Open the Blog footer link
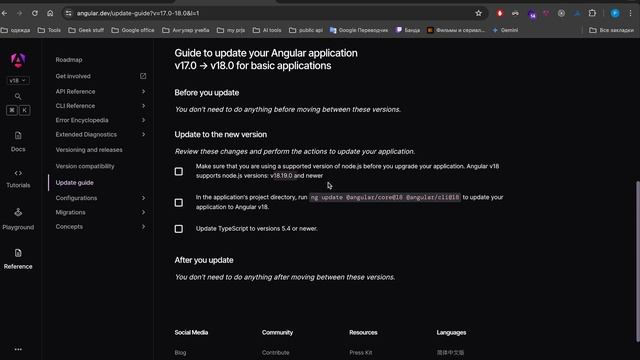The width and height of the screenshot is (640, 360). 180,353
